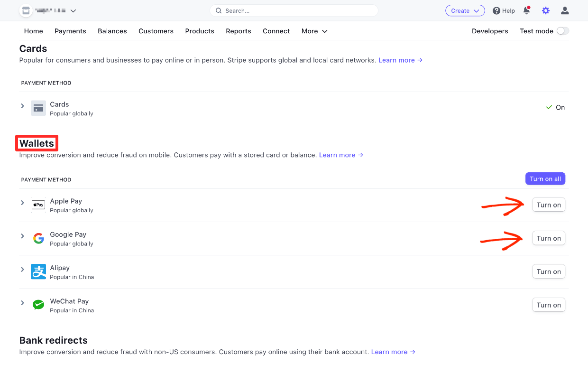This screenshot has width=588, height=365.
Task: Select the Products tab
Action: (200, 31)
